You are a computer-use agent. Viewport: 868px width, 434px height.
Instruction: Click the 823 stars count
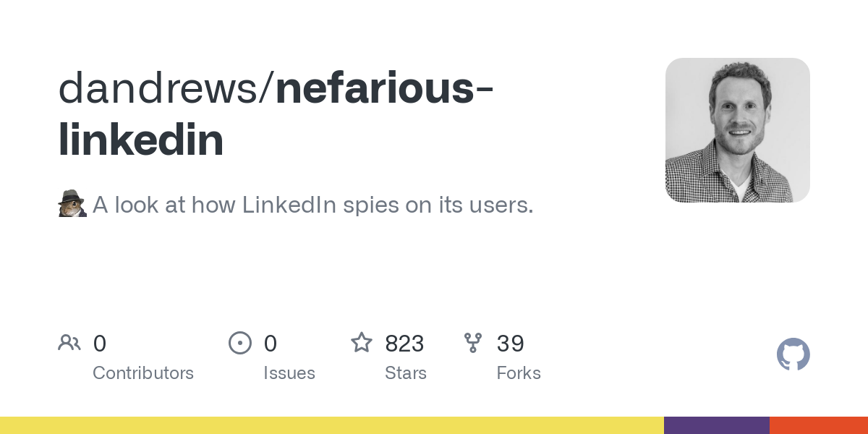click(x=404, y=344)
